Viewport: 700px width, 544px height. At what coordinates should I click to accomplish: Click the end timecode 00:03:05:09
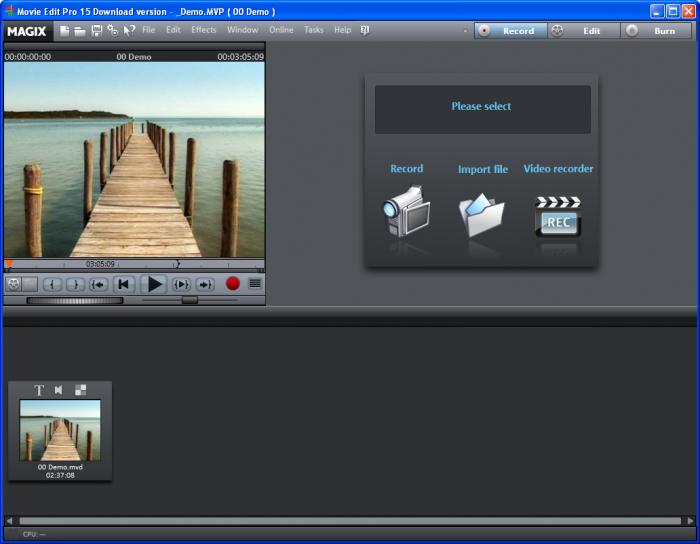click(241, 57)
